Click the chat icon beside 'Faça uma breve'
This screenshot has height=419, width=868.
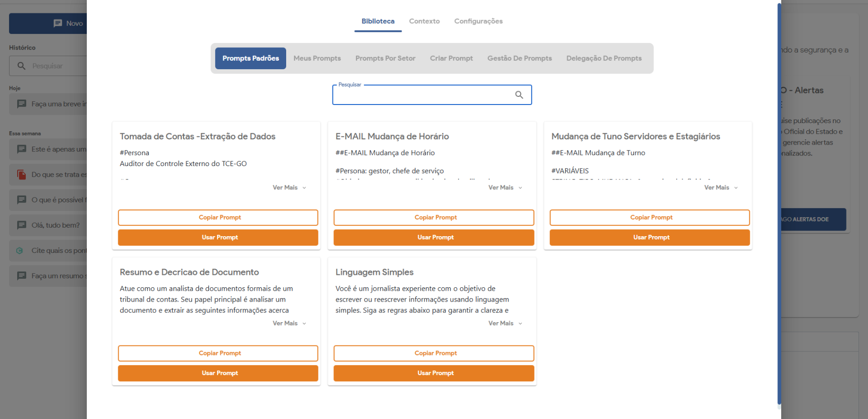[x=21, y=104]
